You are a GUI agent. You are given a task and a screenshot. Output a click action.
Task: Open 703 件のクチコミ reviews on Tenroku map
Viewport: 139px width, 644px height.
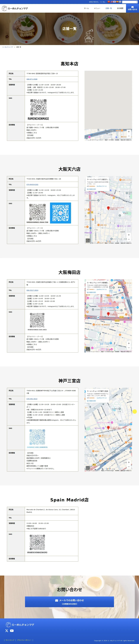click(x=102, y=186)
